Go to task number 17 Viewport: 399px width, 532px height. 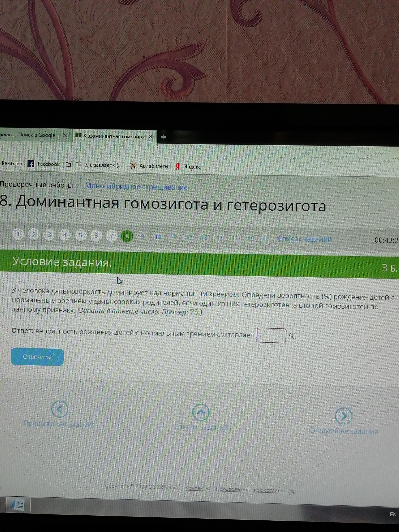coord(266,239)
